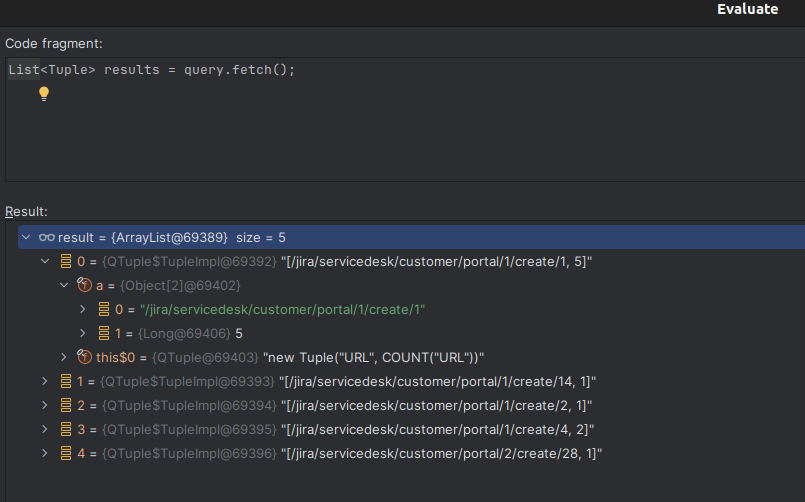Click the Evaluate dialog title
Image resolution: width=805 pixels, height=502 pixels.
[747, 9]
